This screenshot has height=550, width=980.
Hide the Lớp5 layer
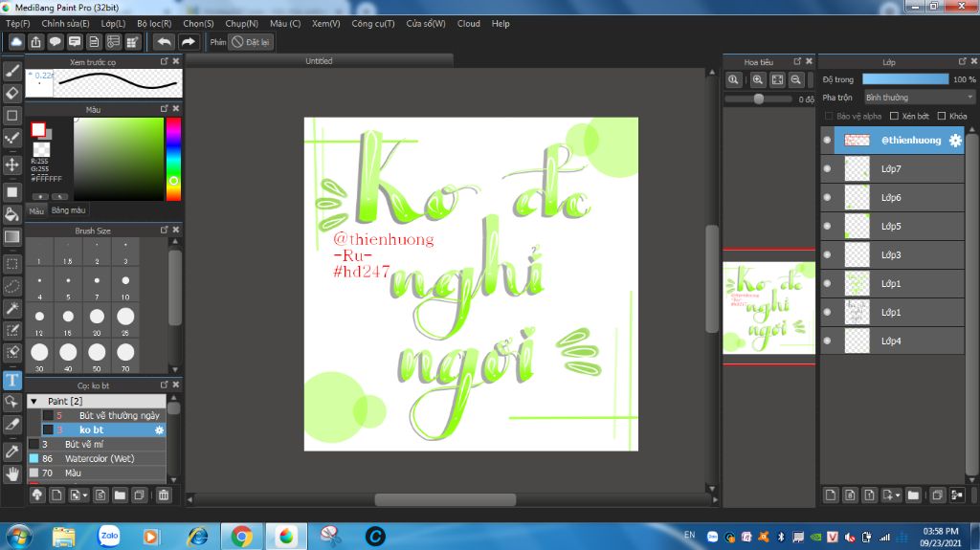827,227
